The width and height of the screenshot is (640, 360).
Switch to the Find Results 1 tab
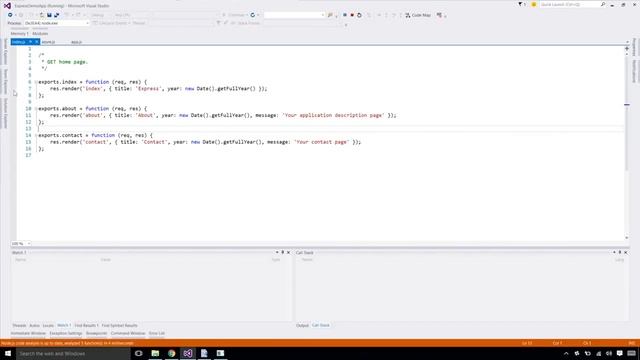click(x=86, y=326)
